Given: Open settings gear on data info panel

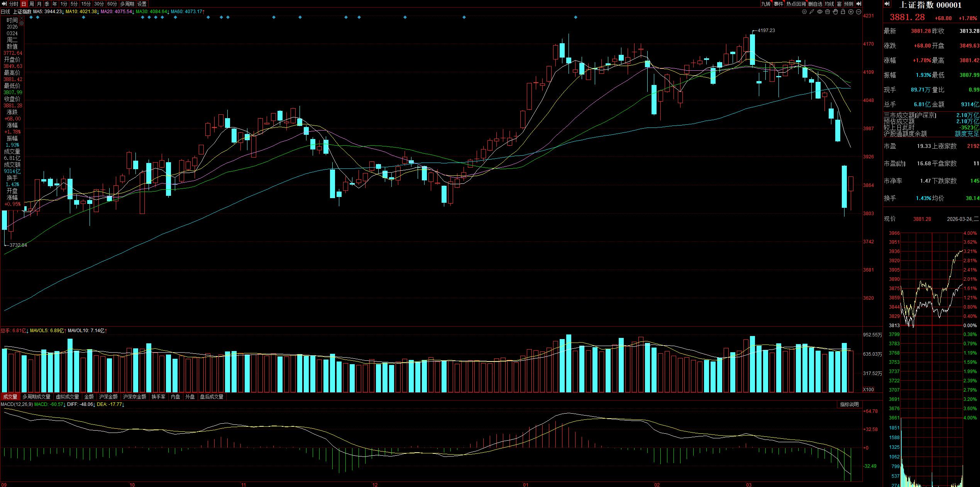Looking at the screenshot, I should 21,24.
